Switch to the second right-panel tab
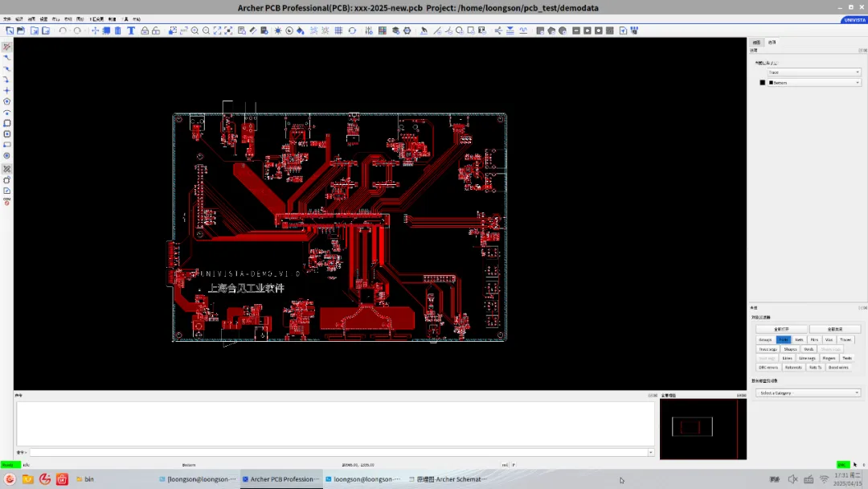This screenshot has width=868, height=489. tap(772, 42)
